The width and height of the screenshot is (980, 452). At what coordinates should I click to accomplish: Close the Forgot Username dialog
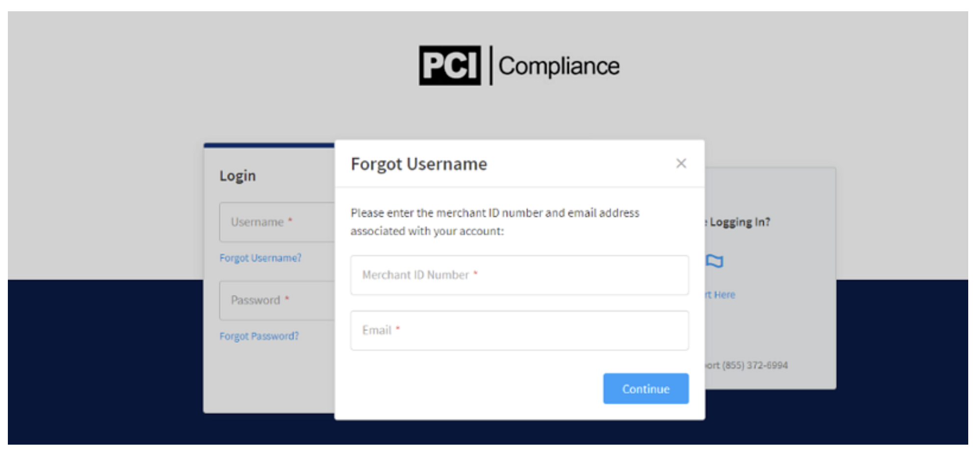681,163
